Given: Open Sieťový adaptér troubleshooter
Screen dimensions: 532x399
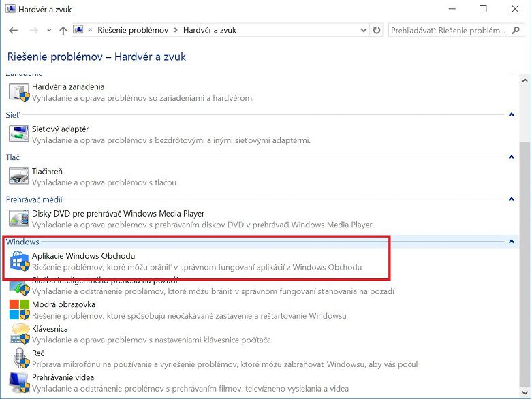Looking at the screenshot, I should pyautogui.click(x=60, y=129).
